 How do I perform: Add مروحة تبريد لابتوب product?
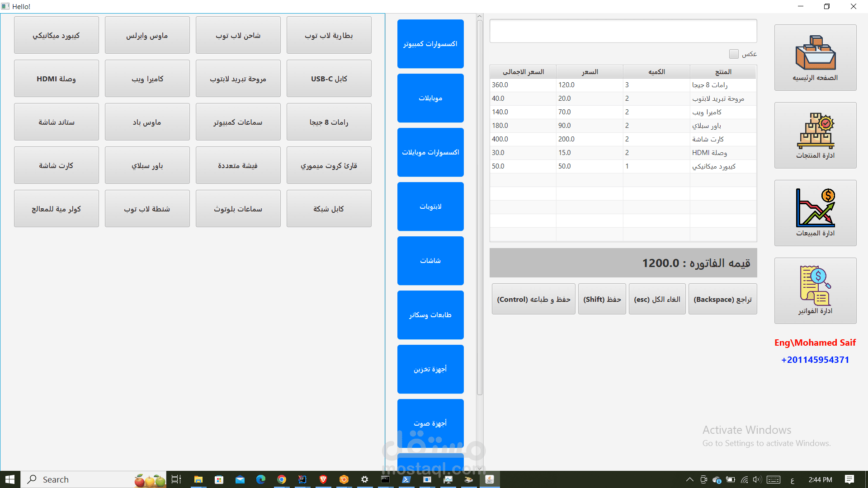(238, 79)
